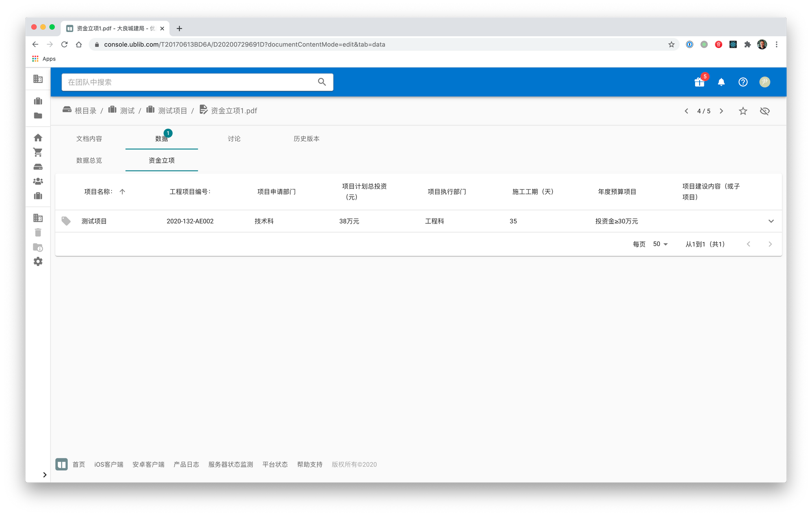Click the tag icon on 测试项目 row
This screenshot has height=516, width=812.
pyautogui.click(x=66, y=221)
